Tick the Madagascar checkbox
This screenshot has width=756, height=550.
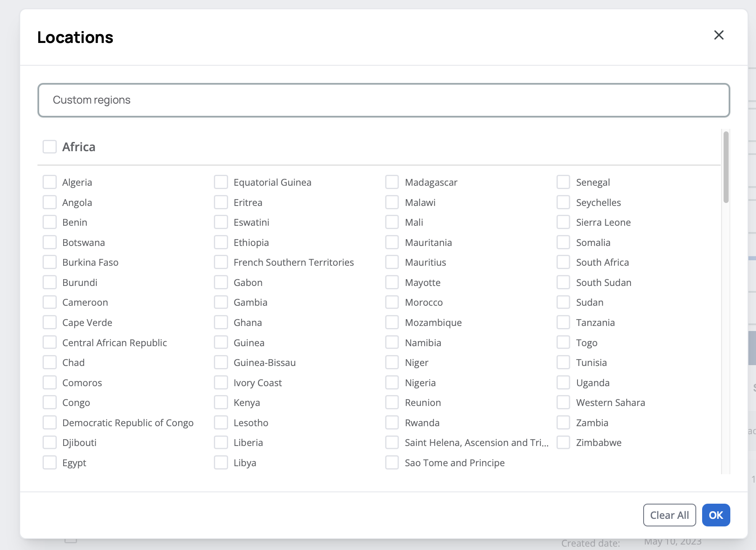click(392, 182)
